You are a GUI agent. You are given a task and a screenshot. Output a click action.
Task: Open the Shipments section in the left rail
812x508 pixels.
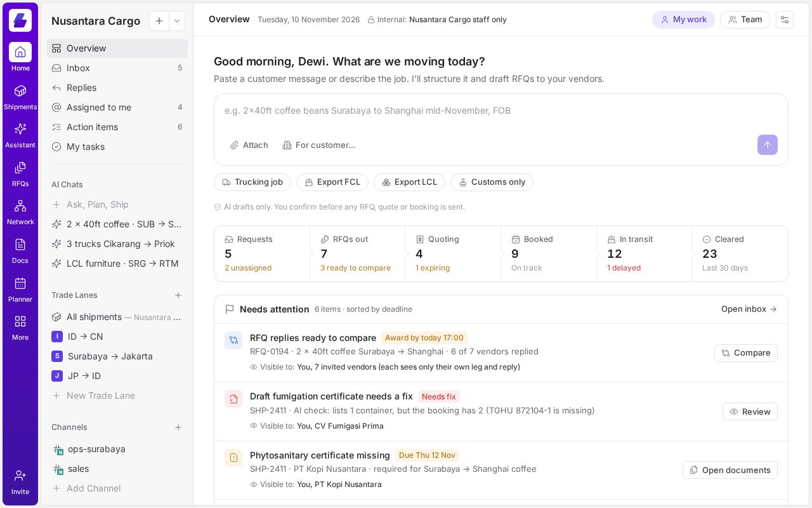coord(20,97)
